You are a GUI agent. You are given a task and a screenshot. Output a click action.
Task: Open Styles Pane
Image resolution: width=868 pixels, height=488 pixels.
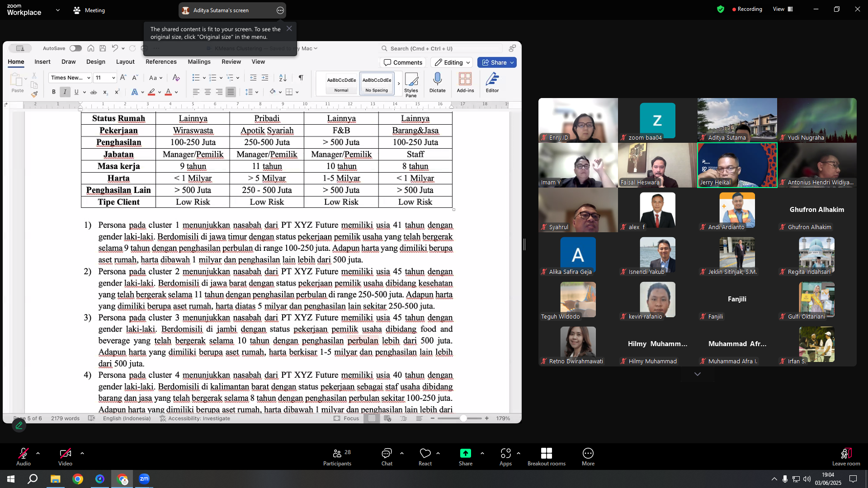pos(411,85)
